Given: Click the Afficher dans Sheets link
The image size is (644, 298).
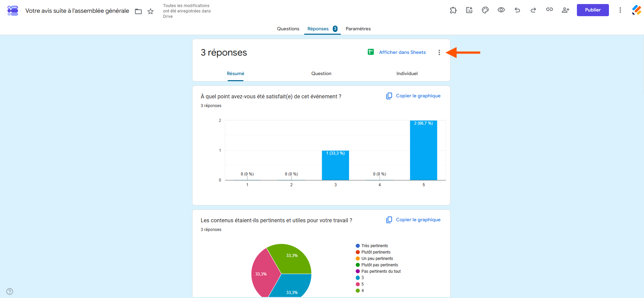Looking at the screenshot, I should (x=402, y=52).
